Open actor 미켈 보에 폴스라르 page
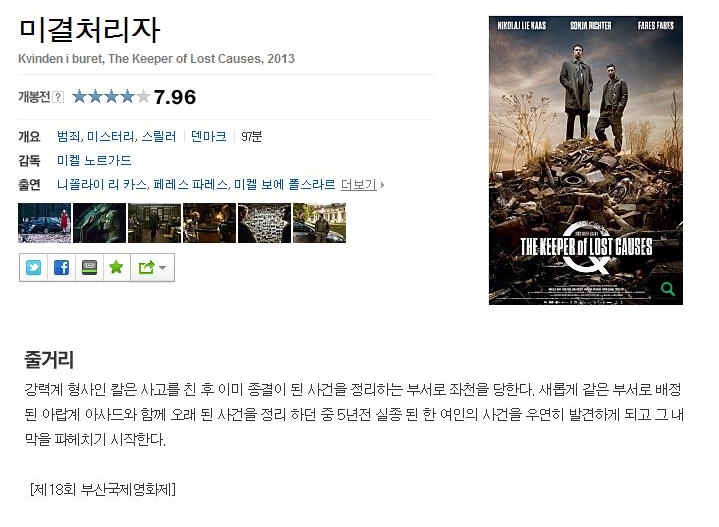 [x=284, y=185]
